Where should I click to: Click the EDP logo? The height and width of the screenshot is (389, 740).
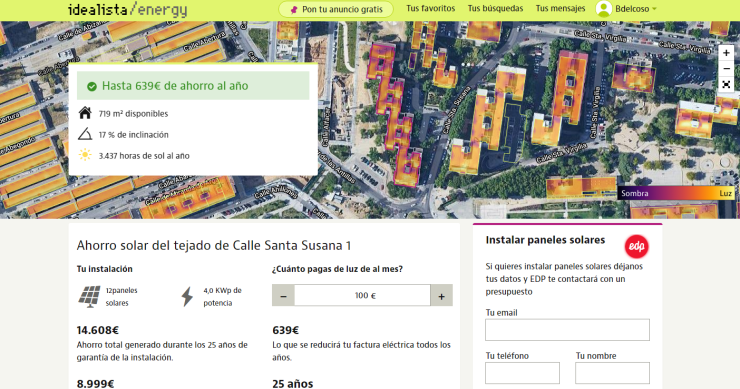click(x=637, y=246)
